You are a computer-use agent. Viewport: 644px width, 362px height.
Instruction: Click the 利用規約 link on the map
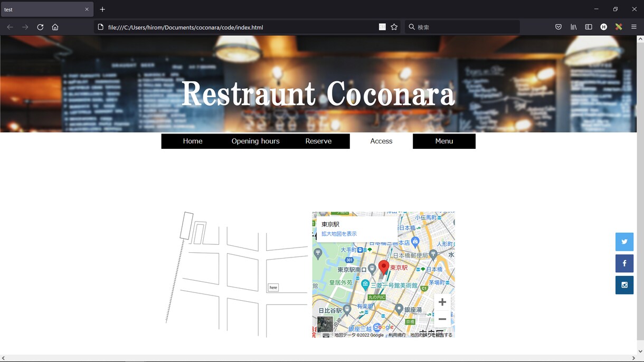[397, 335]
